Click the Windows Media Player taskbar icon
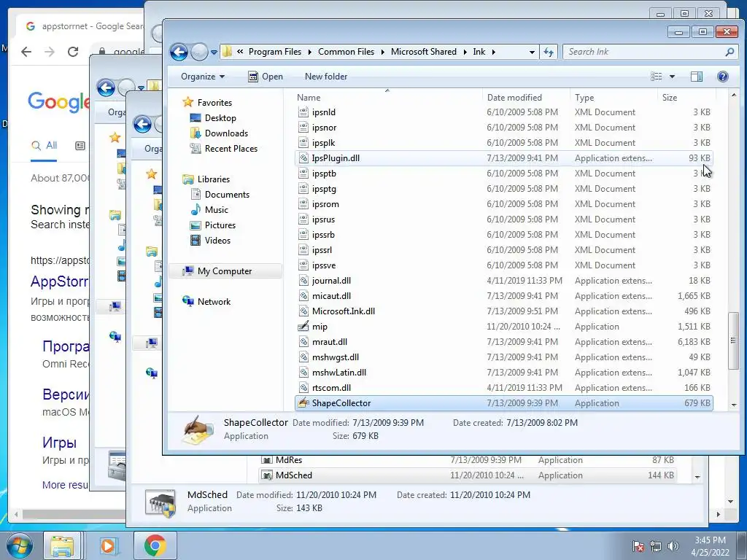Image resolution: width=747 pixels, height=560 pixels. pos(108,545)
